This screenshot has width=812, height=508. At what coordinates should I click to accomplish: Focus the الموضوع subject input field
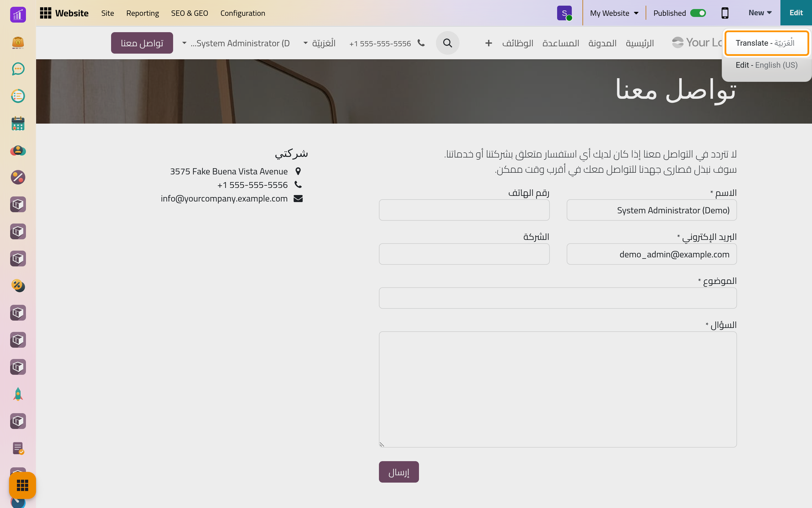pos(558,298)
